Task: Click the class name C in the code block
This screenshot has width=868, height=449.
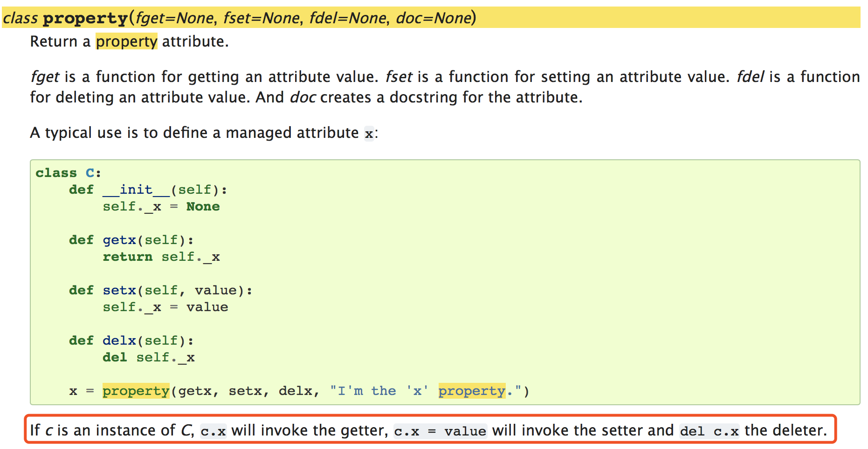Action: click(x=90, y=173)
